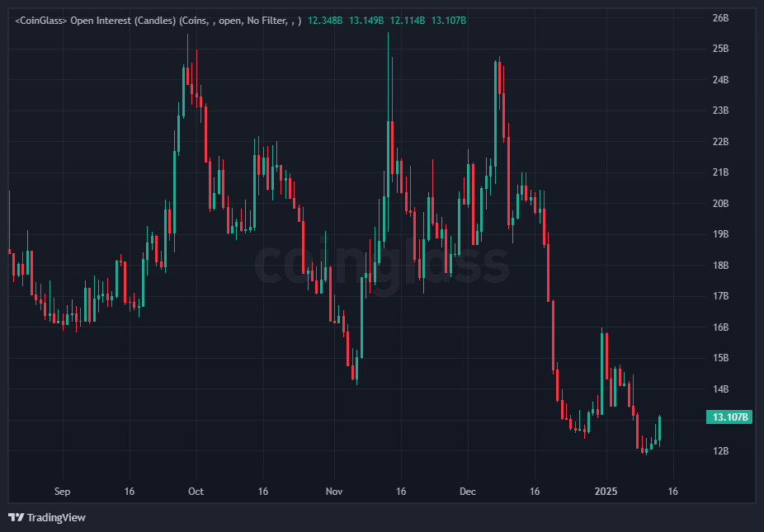Click the coinglass watermark in chart center
Image resolution: width=764 pixels, height=532 pixels.
pyautogui.click(x=382, y=264)
